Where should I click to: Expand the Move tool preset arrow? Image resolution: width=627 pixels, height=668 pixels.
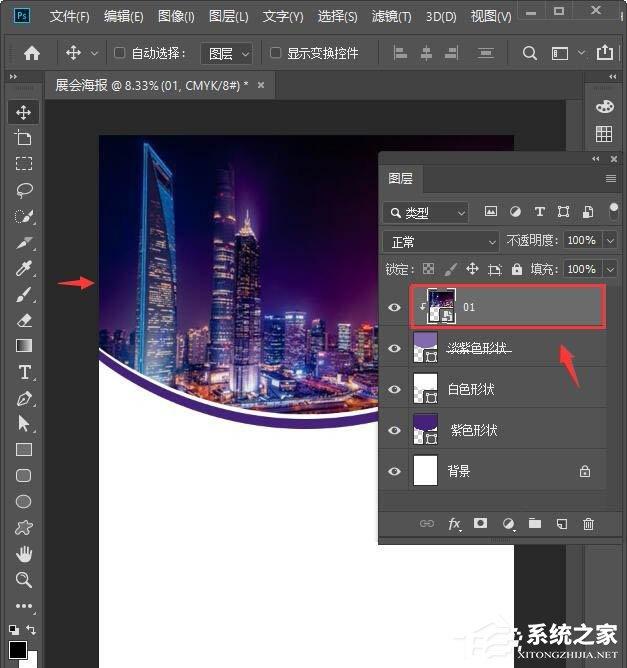(x=94, y=53)
